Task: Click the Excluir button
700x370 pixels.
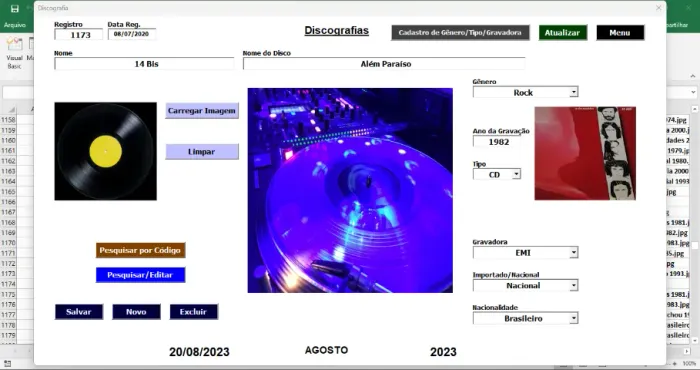Action: (x=194, y=312)
